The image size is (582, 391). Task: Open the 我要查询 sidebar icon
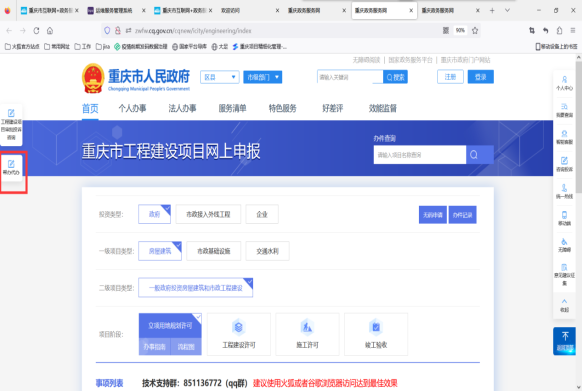tap(564, 110)
